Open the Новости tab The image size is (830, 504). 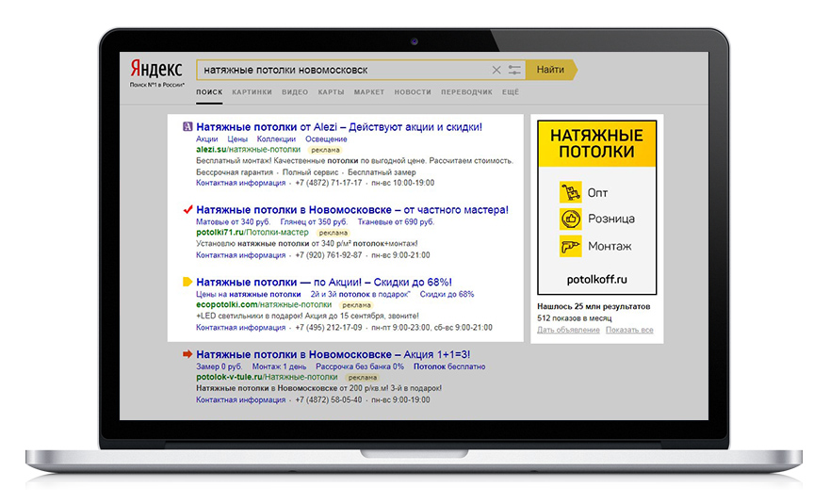click(413, 92)
